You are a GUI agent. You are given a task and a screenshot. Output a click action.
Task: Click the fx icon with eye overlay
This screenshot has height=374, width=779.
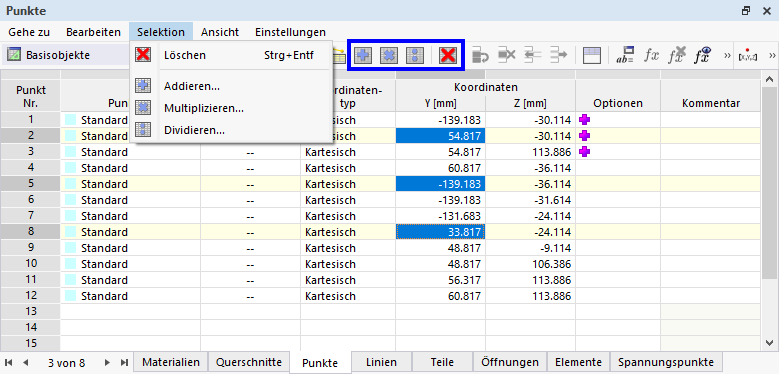pyautogui.click(x=702, y=55)
